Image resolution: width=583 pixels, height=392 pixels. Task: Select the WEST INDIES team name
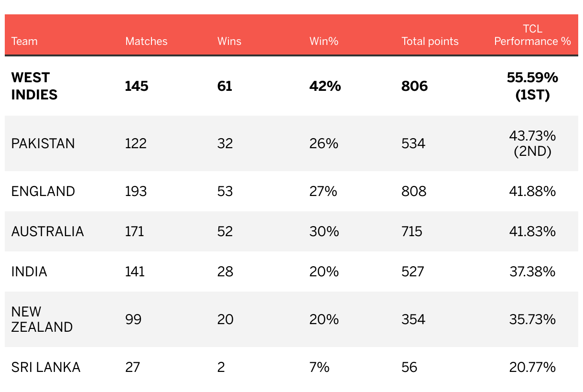pyautogui.click(x=34, y=86)
